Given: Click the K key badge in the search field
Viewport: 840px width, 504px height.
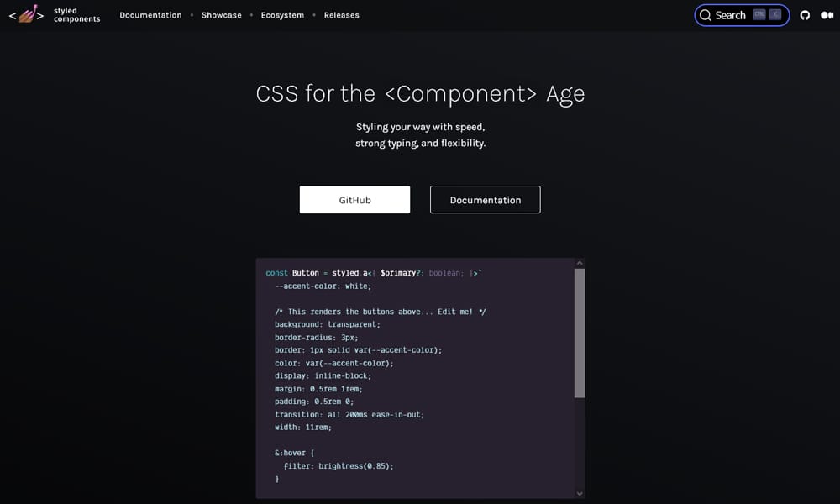Looking at the screenshot, I should [x=774, y=13].
